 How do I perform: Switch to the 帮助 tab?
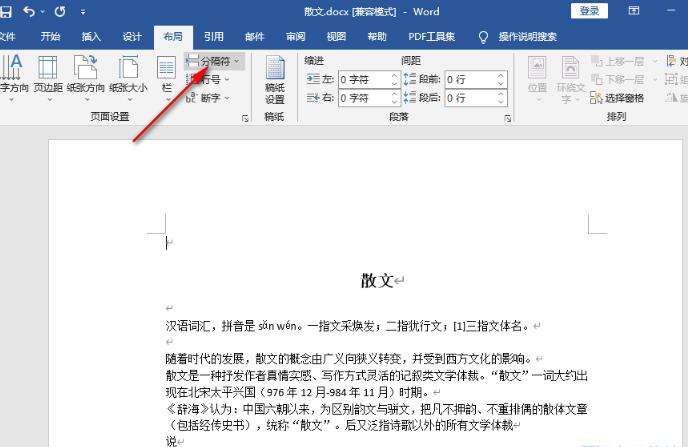click(x=377, y=36)
